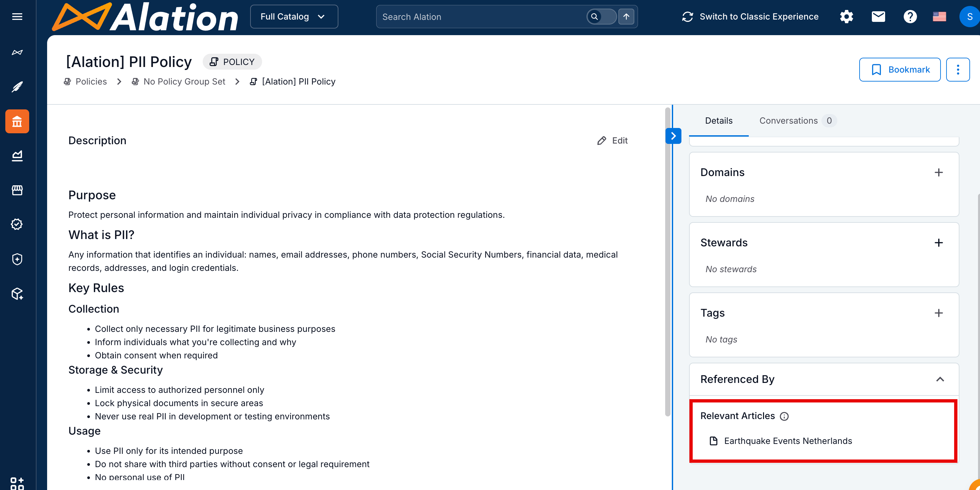Open Earthquake Events Netherlands article link
This screenshot has width=980, height=490.
click(788, 441)
